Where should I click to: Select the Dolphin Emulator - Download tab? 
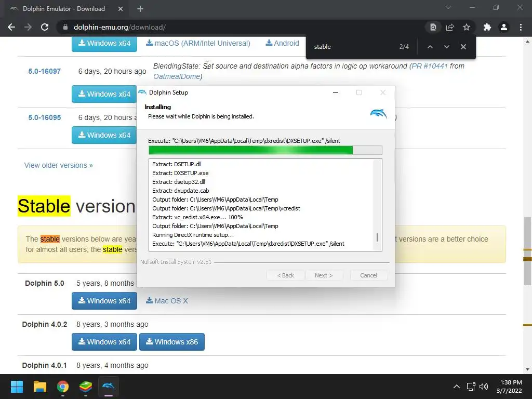[64, 9]
